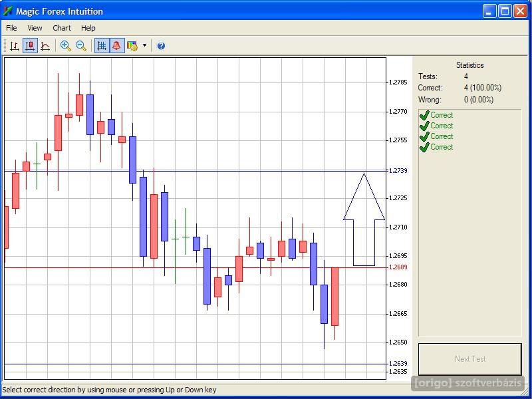Zoom in on the chart
Viewport: 532px width, 399px height.
(x=65, y=46)
